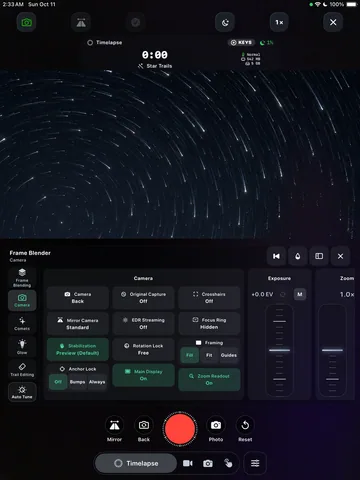Image resolution: width=360 pixels, height=480 pixels.
Task: Click the Auto Tune button
Action: [x=22, y=392]
